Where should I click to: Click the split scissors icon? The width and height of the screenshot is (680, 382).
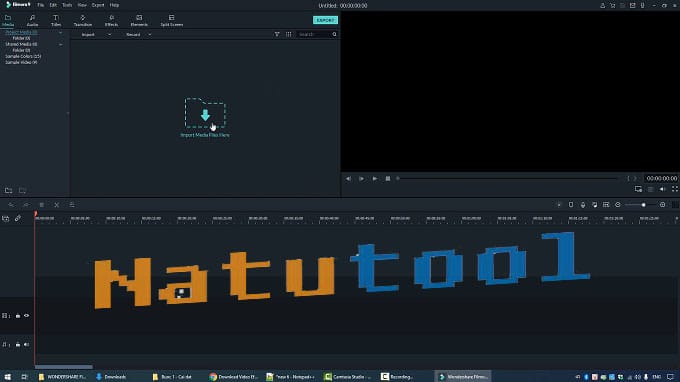coord(56,205)
